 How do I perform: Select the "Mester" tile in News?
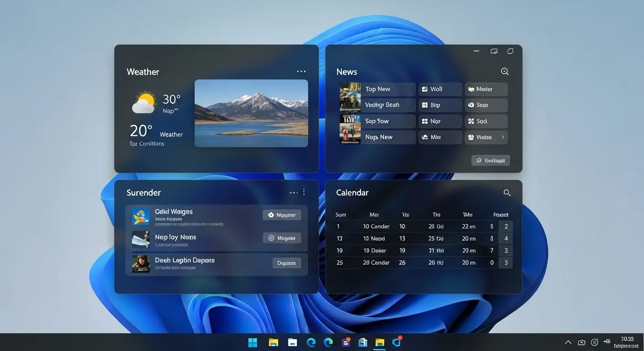coord(486,89)
